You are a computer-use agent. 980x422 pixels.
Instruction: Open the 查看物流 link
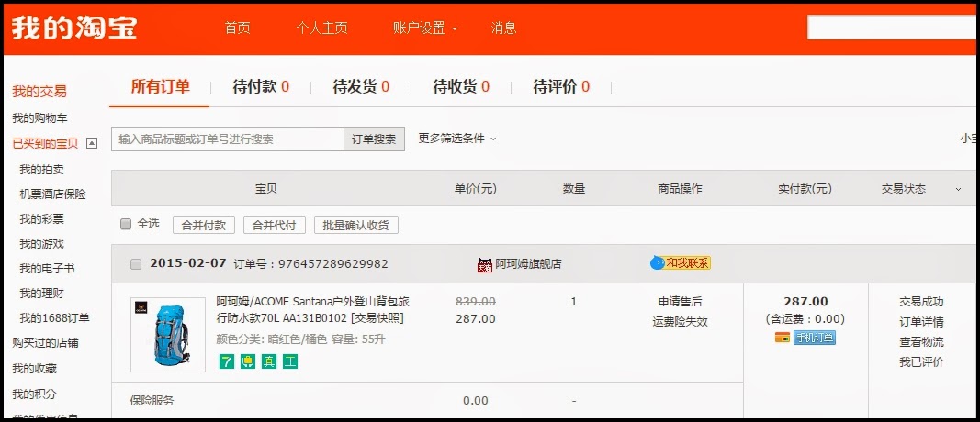point(921,342)
